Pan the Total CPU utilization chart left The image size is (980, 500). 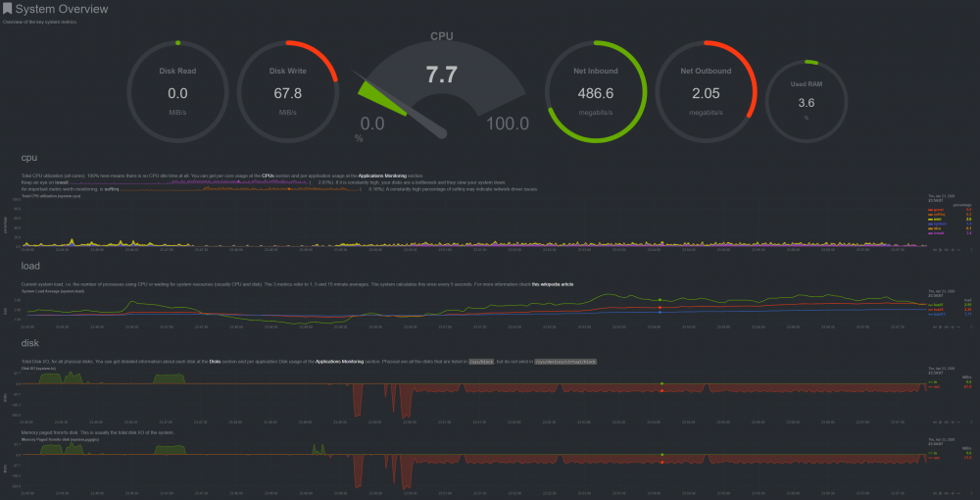click(935, 250)
